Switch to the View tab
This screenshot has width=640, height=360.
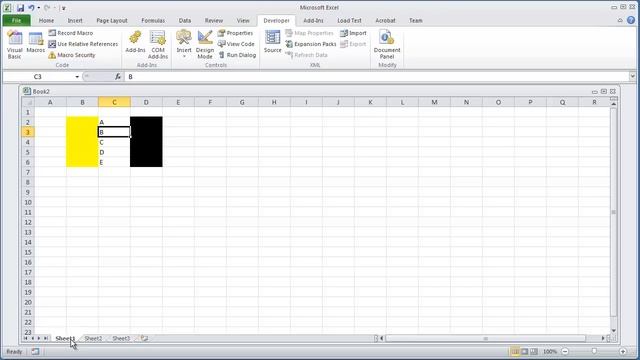click(243, 20)
